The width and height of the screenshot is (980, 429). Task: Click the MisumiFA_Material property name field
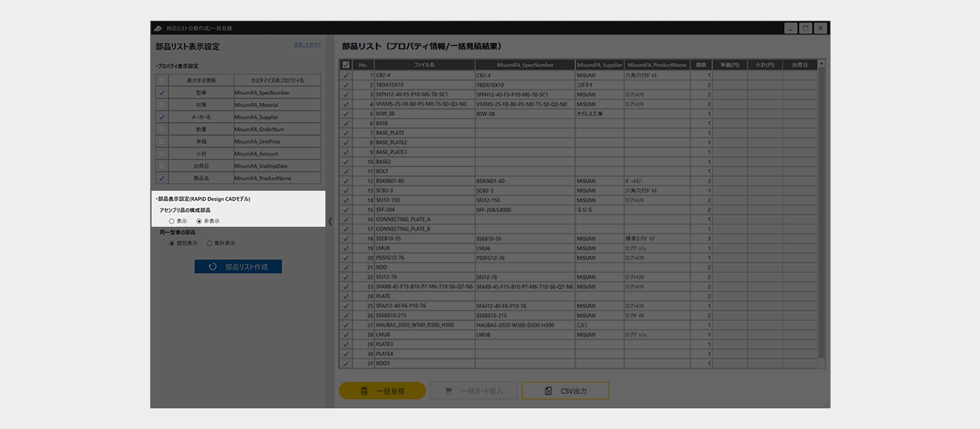[x=277, y=105]
